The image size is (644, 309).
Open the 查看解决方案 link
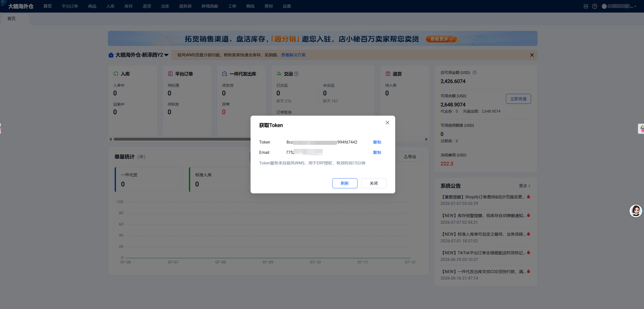coord(293,55)
